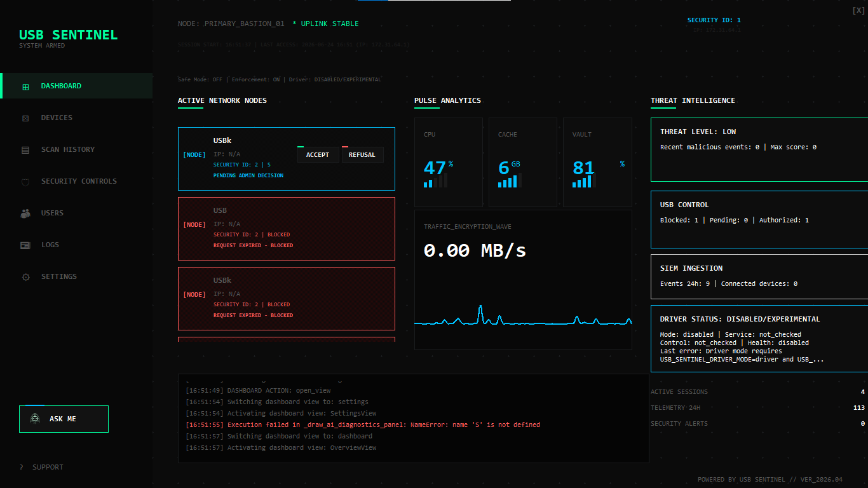Click 'PENDING ADMIN DECISION' status text
Image resolution: width=868 pixels, height=488 pixels.
point(248,175)
